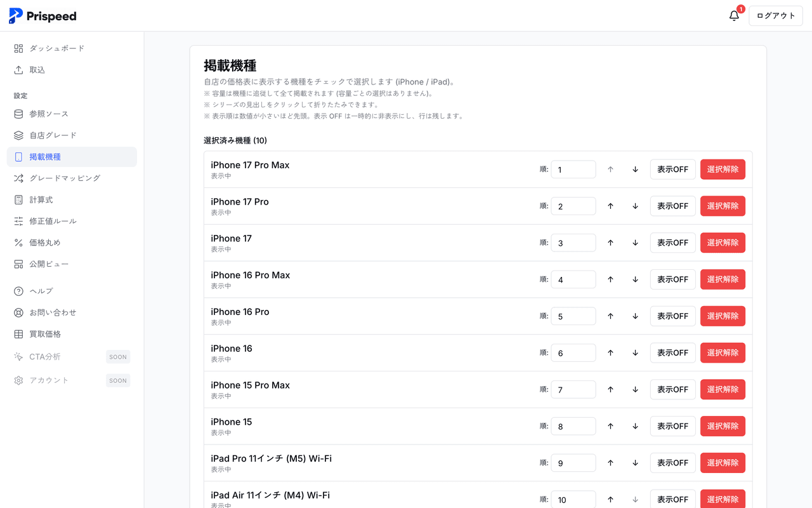Move iPhone 17 Pro up
812x508 pixels.
[x=610, y=206]
